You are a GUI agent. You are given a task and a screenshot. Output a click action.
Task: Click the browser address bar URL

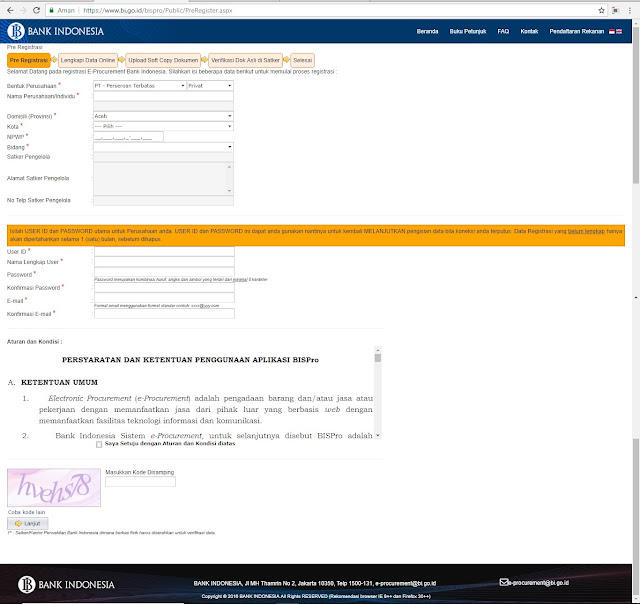pyautogui.click(x=158, y=11)
